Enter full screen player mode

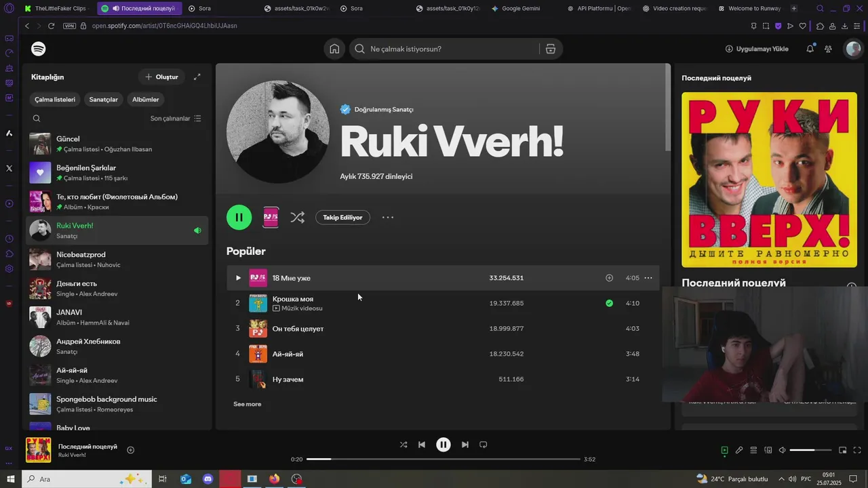tap(857, 450)
